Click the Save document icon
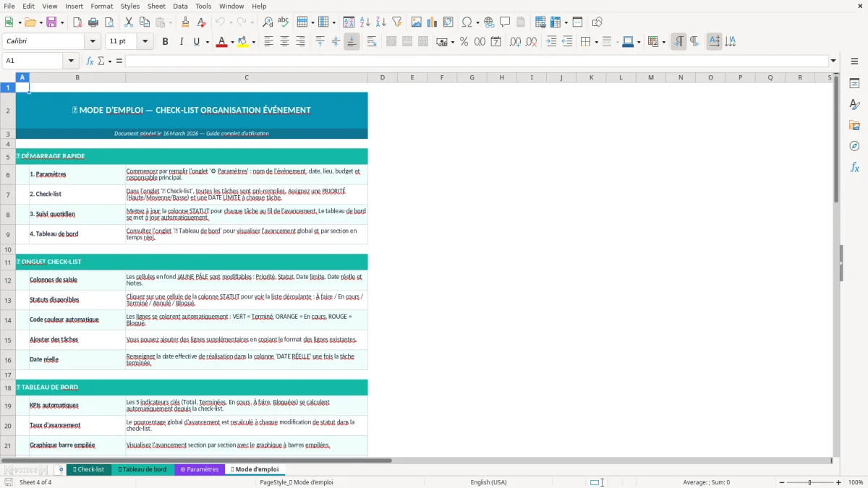Image resolution: width=868 pixels, height=488 pixels. point(51,22)
